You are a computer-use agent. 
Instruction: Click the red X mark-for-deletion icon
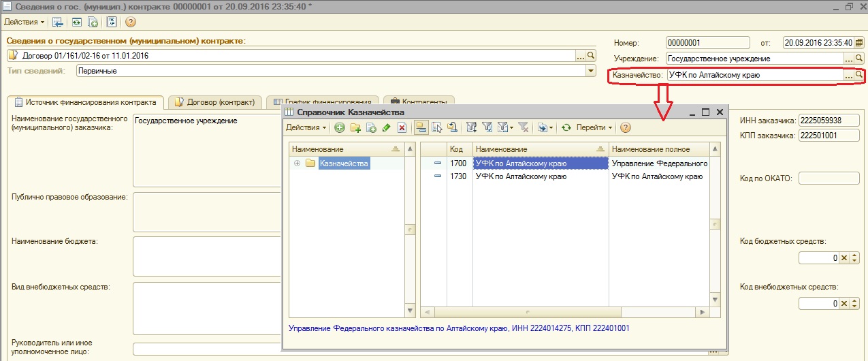point(402,127)
